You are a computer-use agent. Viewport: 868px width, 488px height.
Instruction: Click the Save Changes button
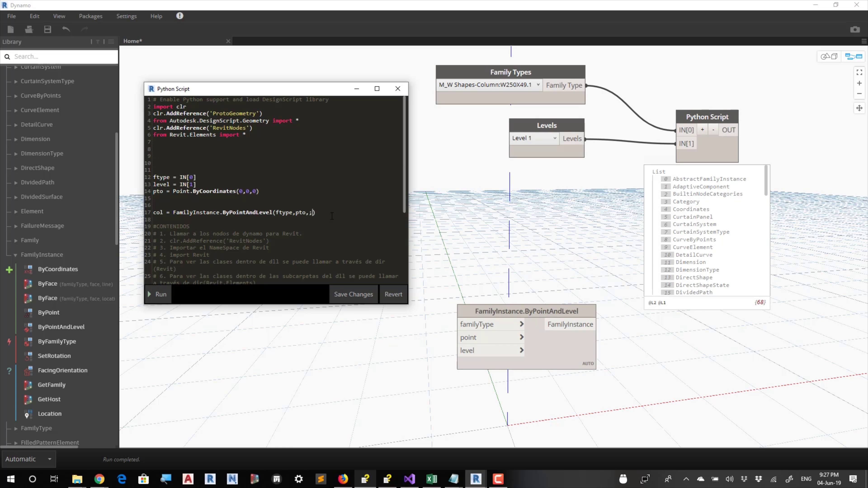tap(353, 294)
